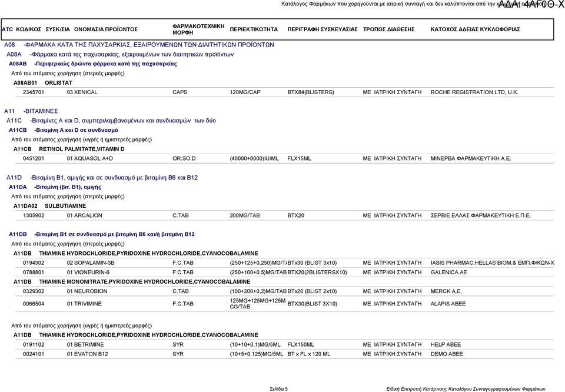Click MERCK A.E. holder
This screenshot has width=565, height=392.
446,291
